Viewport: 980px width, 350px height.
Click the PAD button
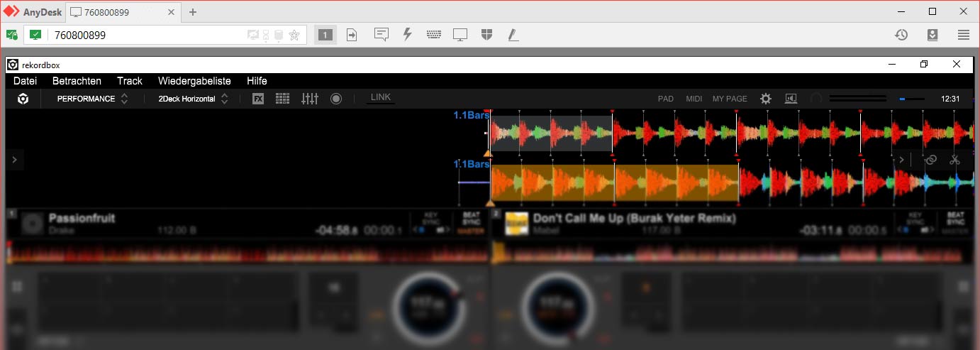666,99
